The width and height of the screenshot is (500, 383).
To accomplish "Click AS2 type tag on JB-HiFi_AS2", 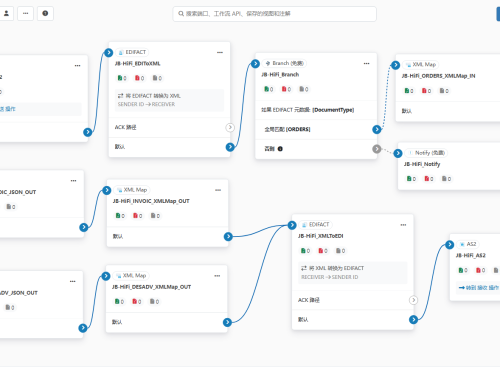I will 468,244.
